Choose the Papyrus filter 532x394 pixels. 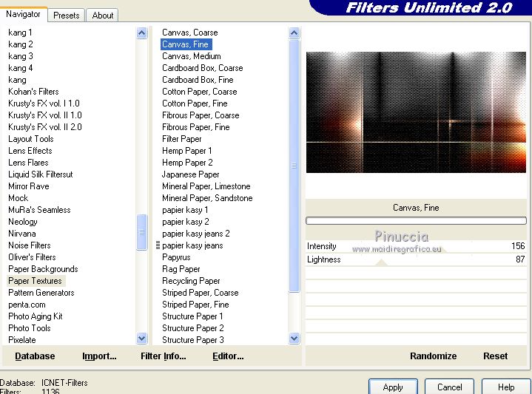click(176, 257)
